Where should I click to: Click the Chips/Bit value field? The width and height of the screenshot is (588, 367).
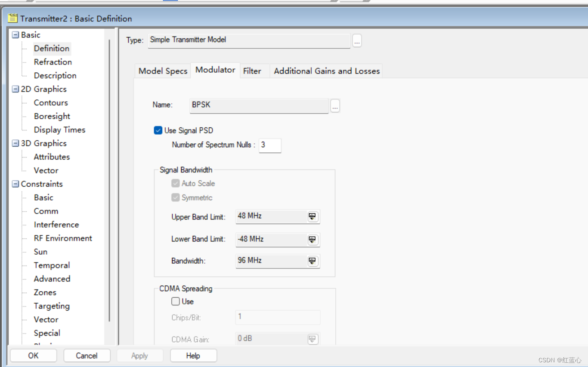278,317
